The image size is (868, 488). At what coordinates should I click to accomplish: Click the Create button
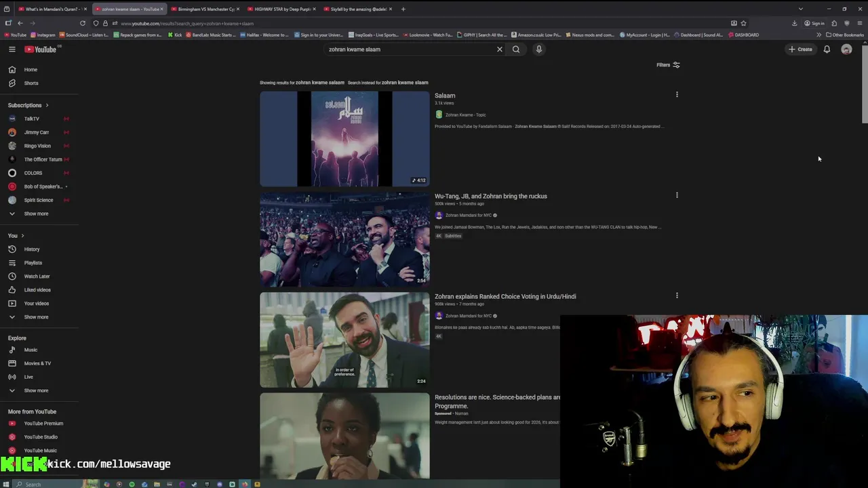point(800,49)
